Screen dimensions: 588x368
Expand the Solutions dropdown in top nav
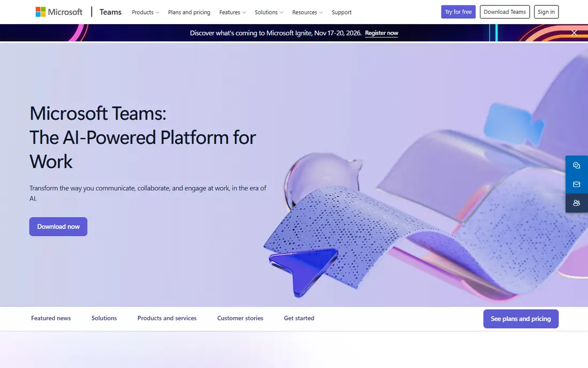pos(269,12)
